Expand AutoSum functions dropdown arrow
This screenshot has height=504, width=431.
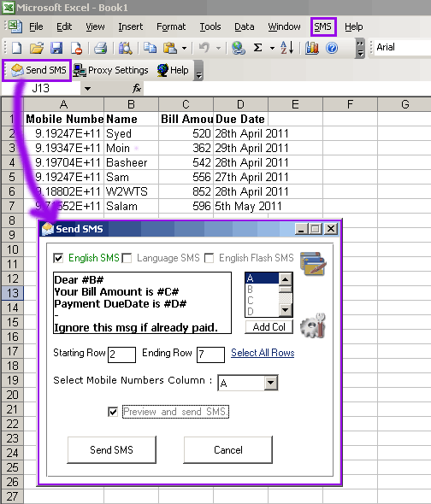272,48
